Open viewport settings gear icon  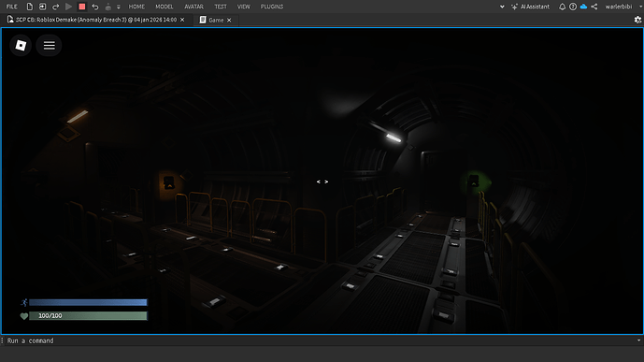[x=637, y=20]
